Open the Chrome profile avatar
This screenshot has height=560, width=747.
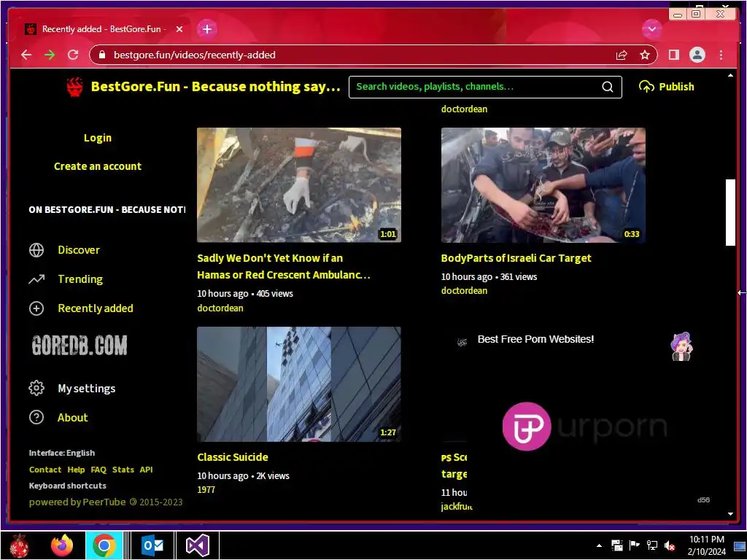pyautogui.click(x=697, y=55)
